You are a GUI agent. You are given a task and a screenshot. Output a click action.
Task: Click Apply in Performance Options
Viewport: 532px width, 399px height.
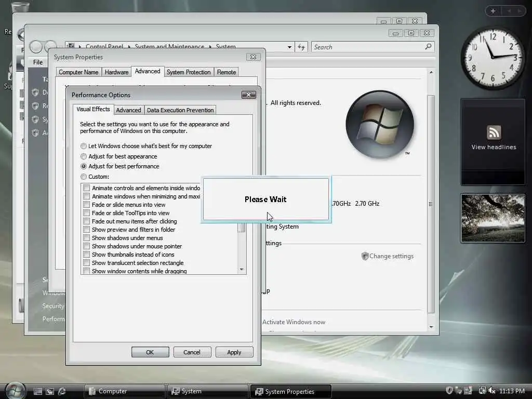[234, 352]
